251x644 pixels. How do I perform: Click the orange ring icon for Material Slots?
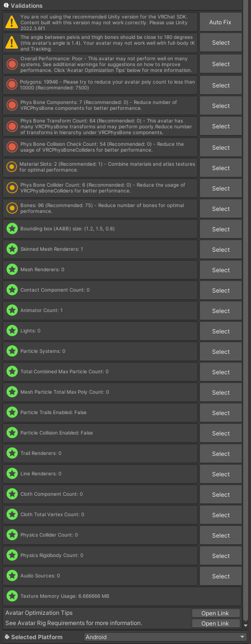coord(12,167)
